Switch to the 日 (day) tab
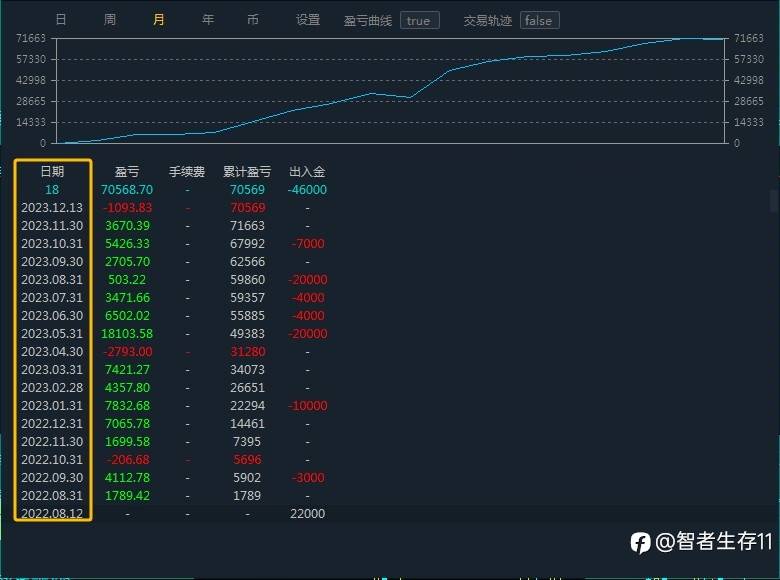 tap(61, 19)
